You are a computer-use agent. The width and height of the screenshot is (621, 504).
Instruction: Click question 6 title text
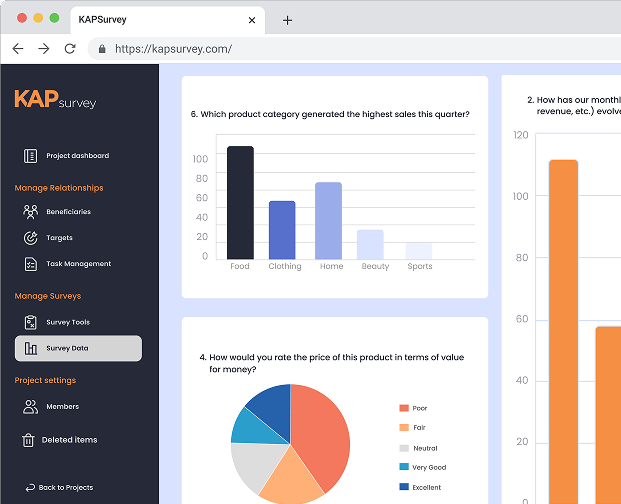coord(330,114)
